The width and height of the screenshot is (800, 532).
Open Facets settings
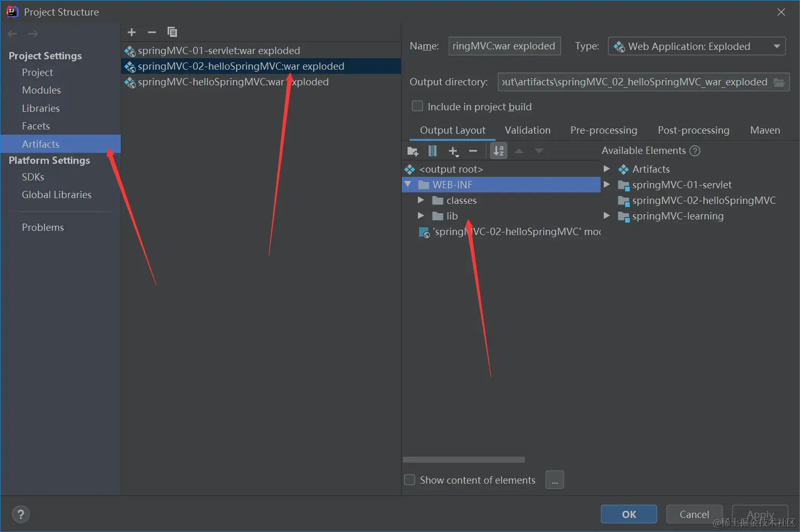point(36,126)
